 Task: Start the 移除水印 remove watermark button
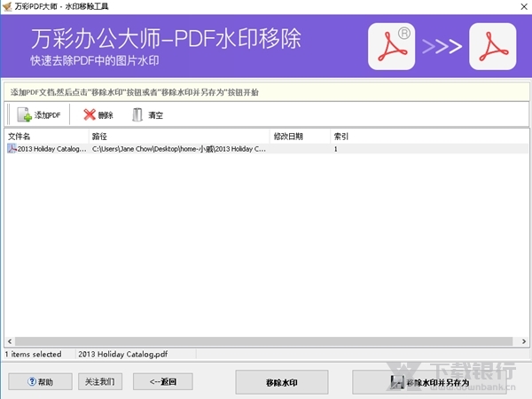282,382
